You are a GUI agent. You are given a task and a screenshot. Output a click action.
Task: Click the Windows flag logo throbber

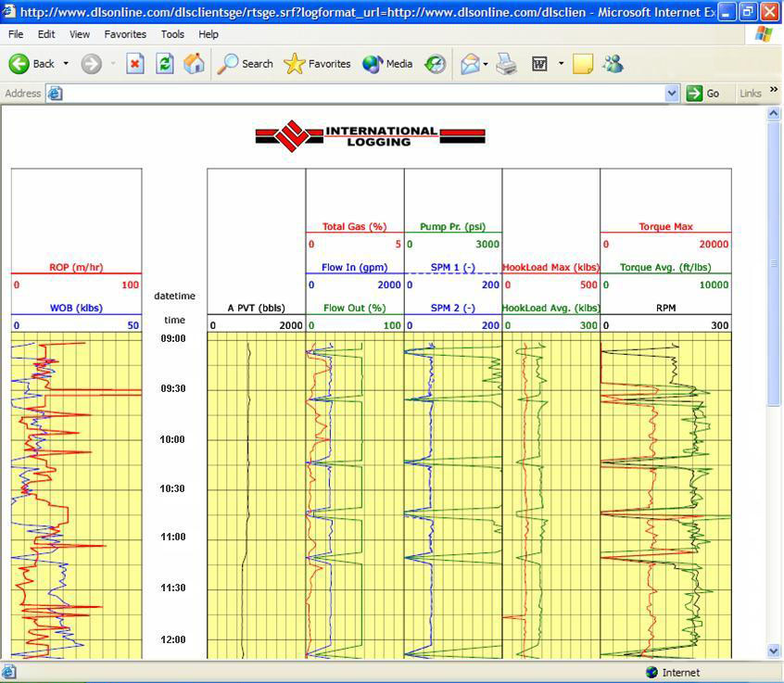(x=764, y=34)
